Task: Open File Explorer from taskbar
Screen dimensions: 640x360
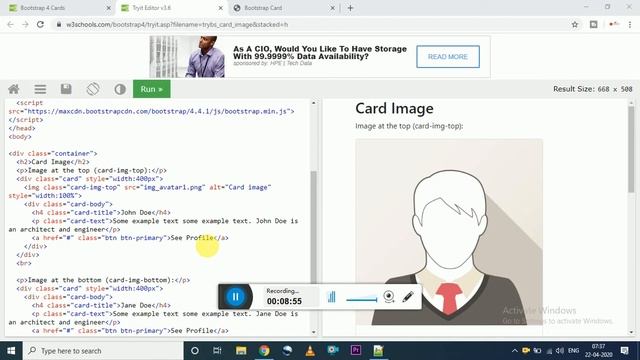Action: 241,351
